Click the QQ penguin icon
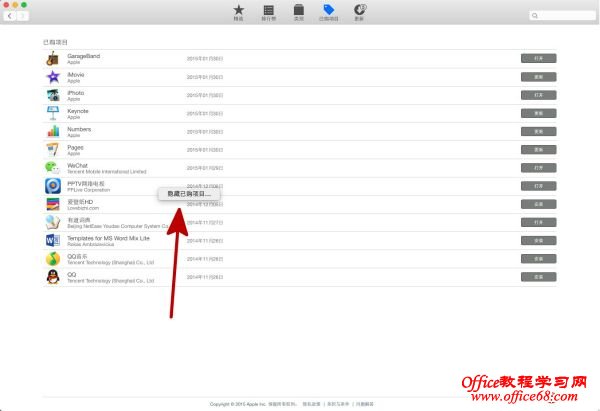The image size is (600, 411). tap(53, 277)
